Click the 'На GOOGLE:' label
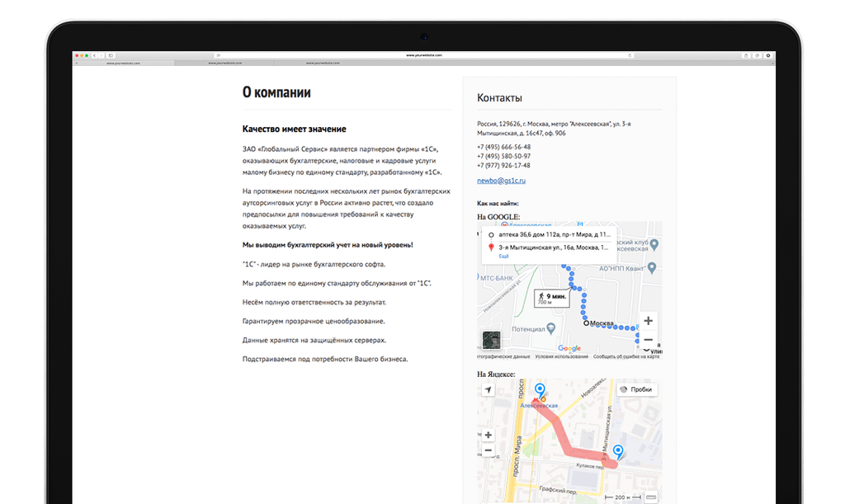The image size is (845, 504). pos(498,217)
